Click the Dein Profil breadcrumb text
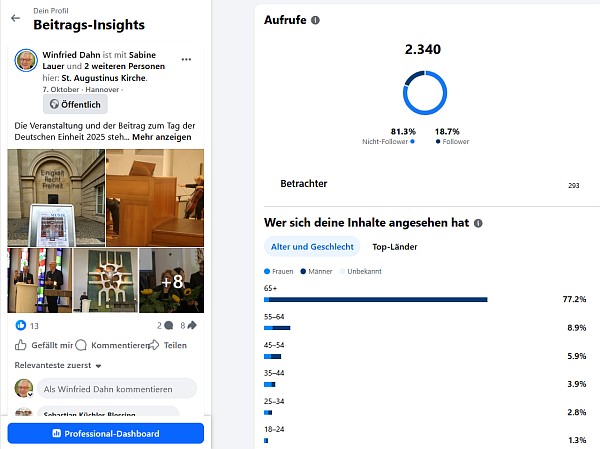 pos(51,11)
